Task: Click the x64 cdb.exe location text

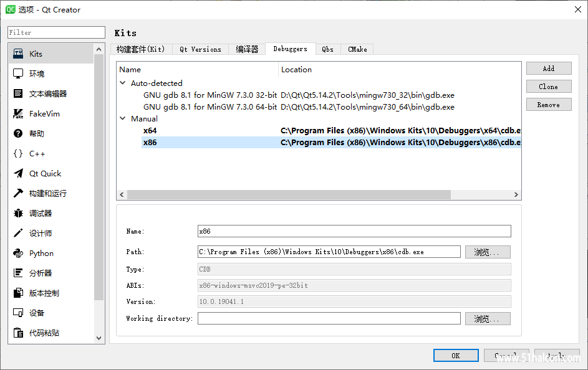Action: tap(401, 130)
